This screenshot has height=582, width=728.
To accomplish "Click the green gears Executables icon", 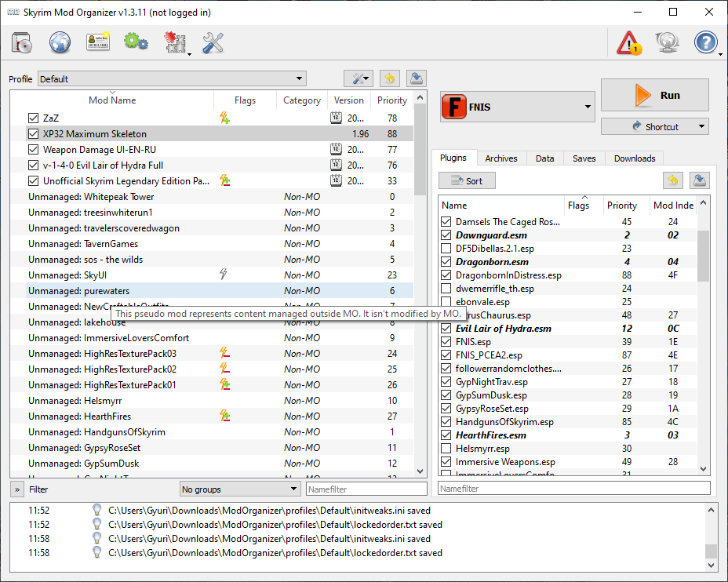I will click(136, 42).
